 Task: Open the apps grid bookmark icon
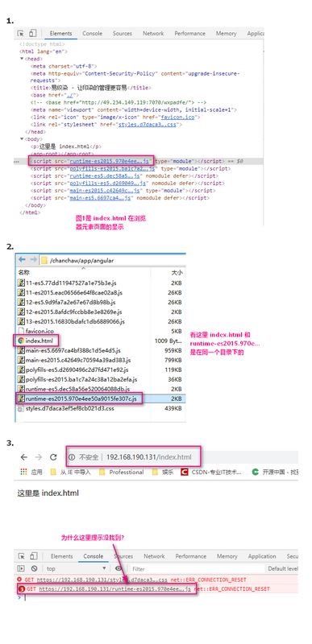(x=23, y=472)
